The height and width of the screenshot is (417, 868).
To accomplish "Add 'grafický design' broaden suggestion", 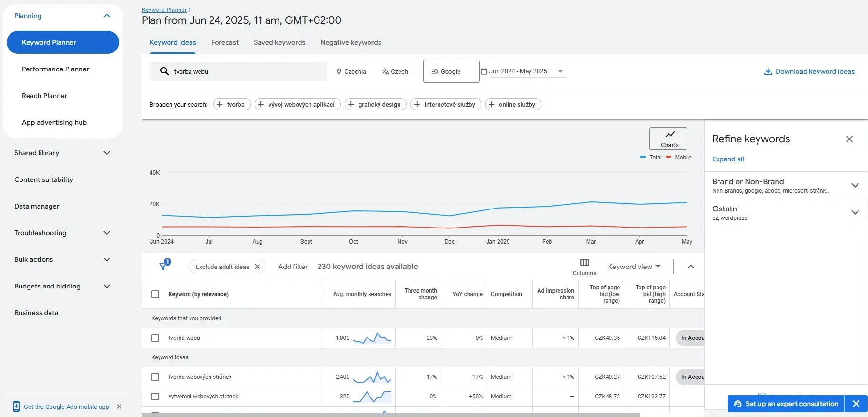I will [x=375, y=104].
